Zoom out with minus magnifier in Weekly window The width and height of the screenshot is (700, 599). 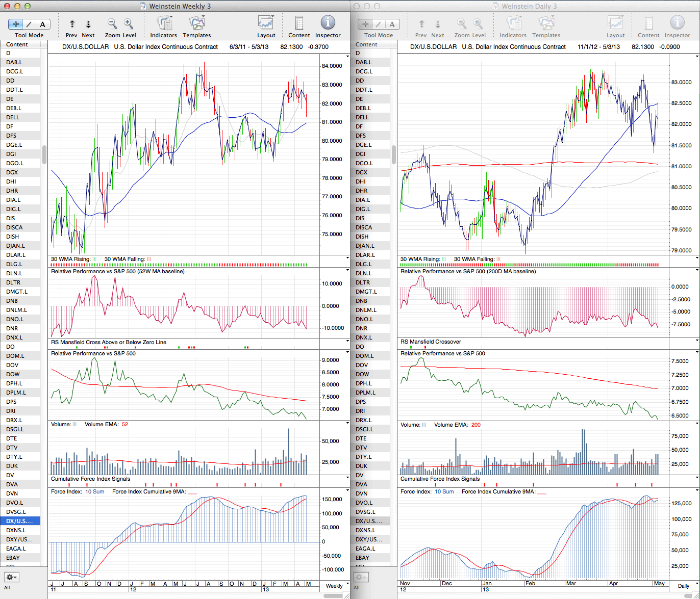[x=112, y=23]
